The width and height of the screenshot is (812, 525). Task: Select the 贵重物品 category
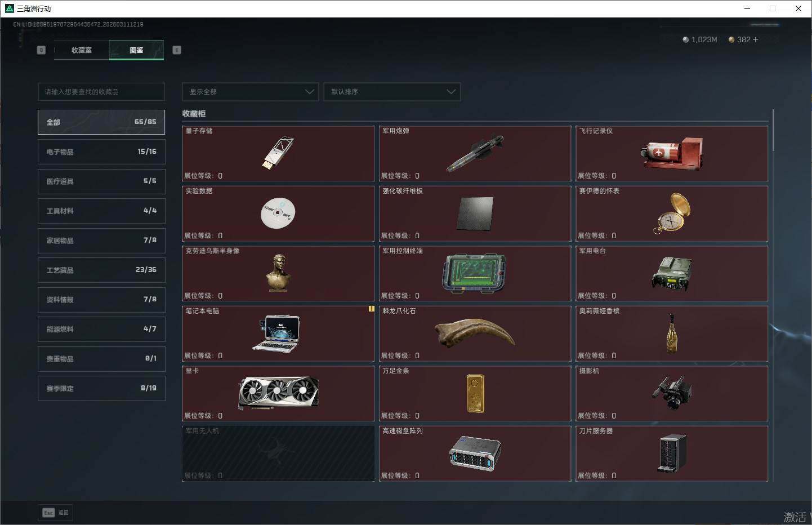tap(101, 359)
